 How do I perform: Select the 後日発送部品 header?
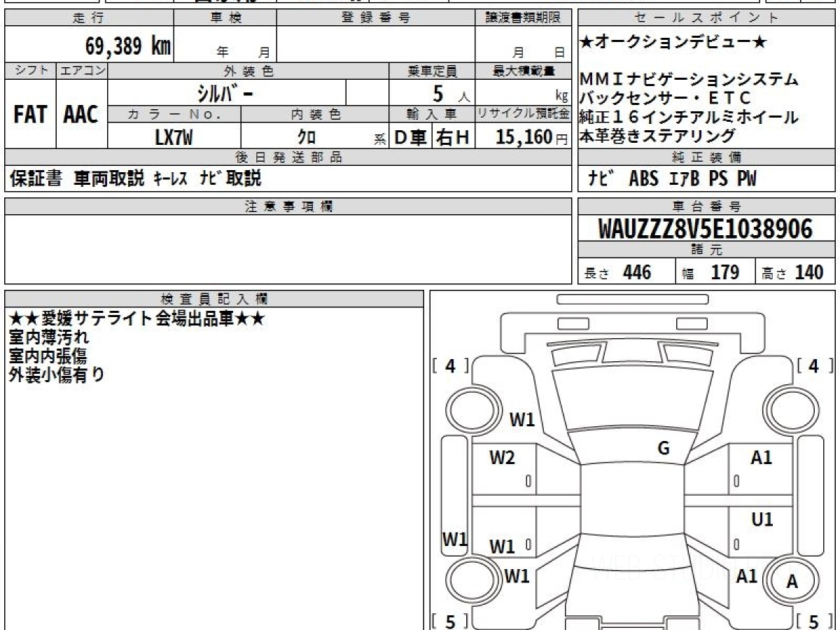coord(288,157)
